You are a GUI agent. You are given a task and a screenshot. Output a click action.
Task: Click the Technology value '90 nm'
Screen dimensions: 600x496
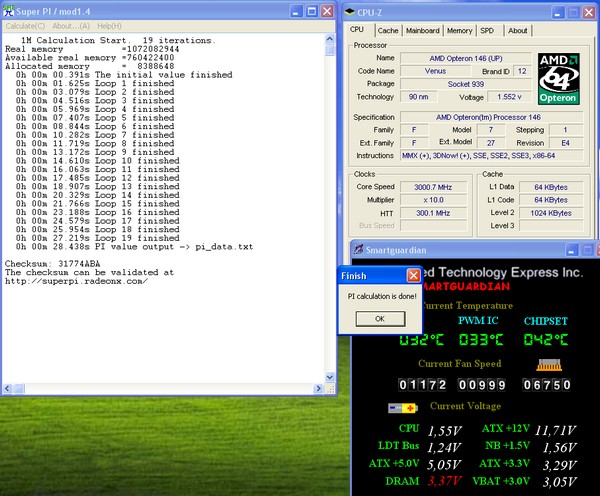418,97
